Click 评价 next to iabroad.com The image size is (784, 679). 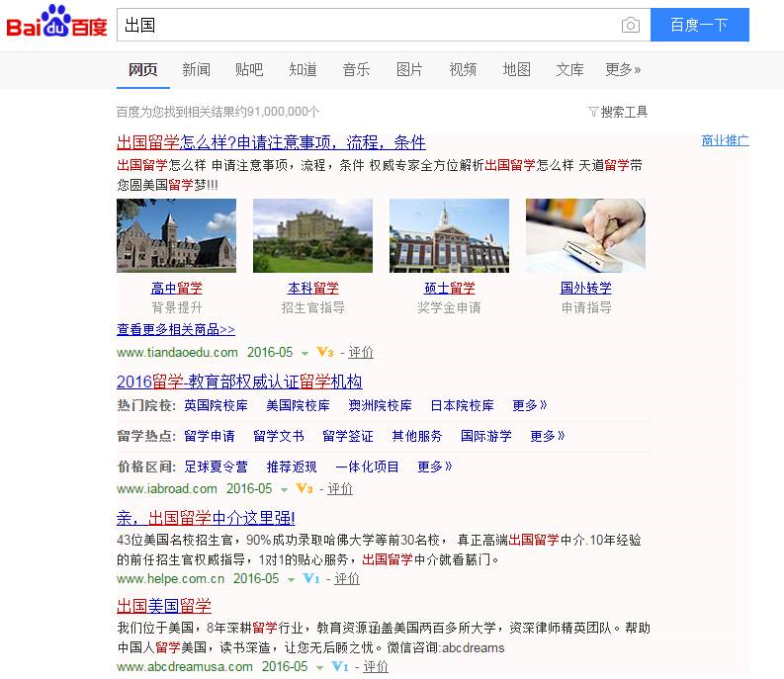point(340,488)
